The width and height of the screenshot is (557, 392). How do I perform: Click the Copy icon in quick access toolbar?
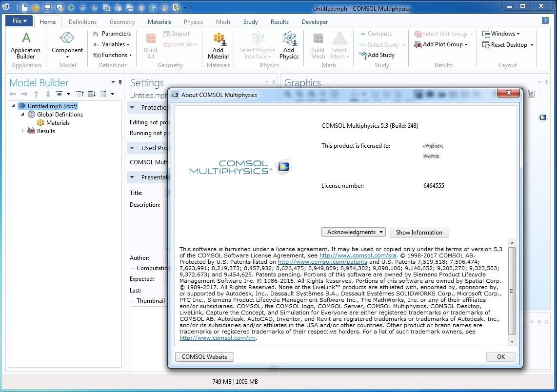click(106, 7)
